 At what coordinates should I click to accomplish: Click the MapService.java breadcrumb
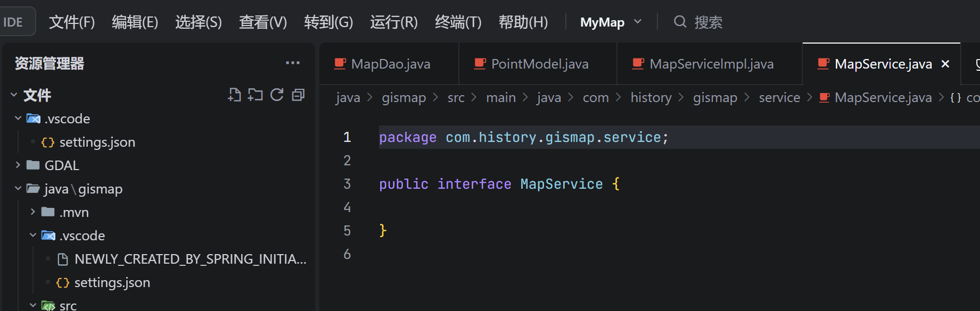coord(883,97)
